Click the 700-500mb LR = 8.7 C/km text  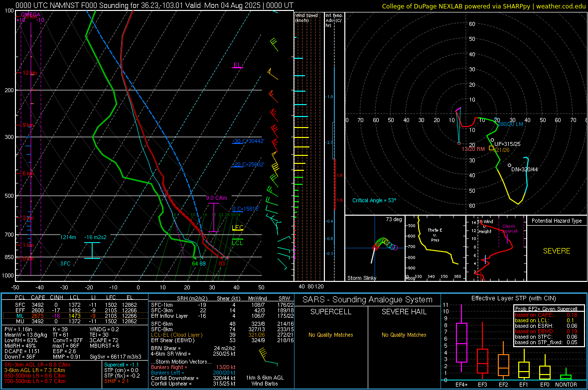coord(35,381)
